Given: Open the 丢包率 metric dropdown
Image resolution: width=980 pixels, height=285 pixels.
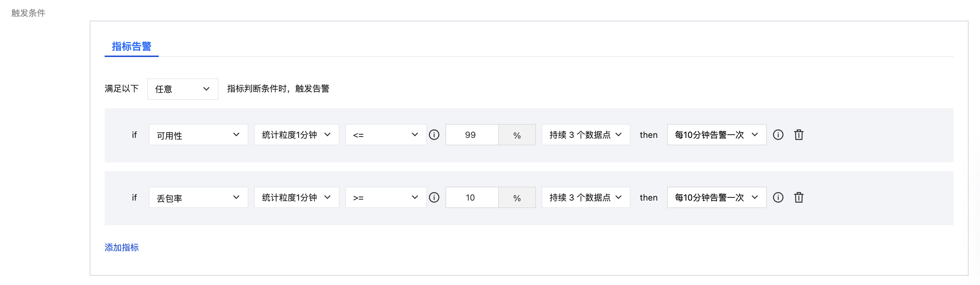Looking at the screenshot, I should (x=198, y=197).
